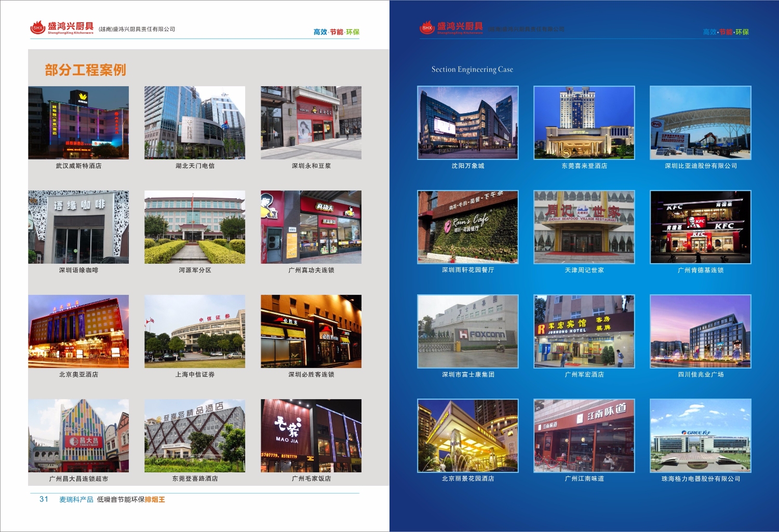Open the 武汉威斯特酒店 photo
Screen dimensions: 779x532
(x=78, y=122)
